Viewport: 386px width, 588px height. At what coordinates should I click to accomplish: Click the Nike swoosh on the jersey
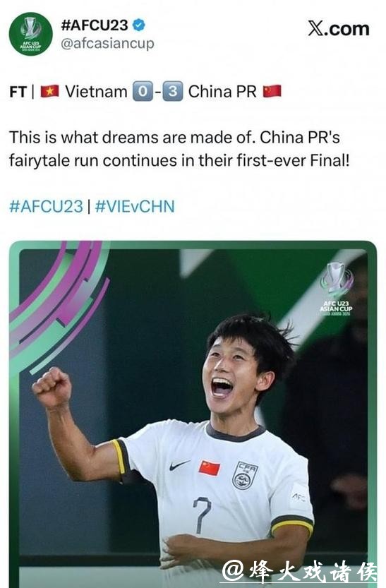pyautogui.click(x=179, y=465)
